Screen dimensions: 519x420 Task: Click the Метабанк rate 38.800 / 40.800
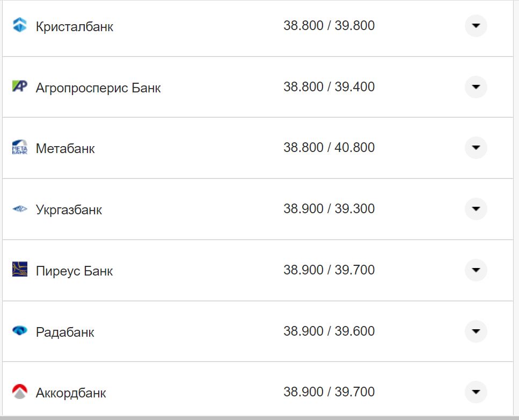pos(329,148)
